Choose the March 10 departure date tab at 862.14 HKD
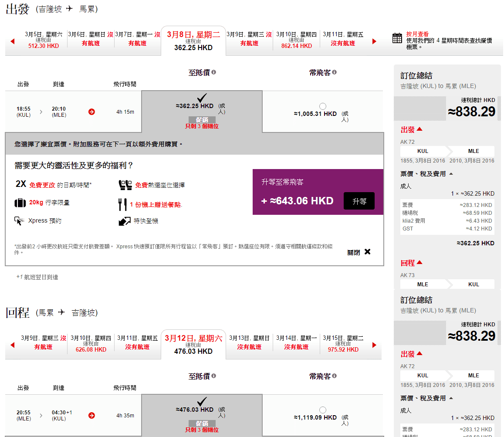Screen dimensions: 504x437 click(x=296, y=40)
